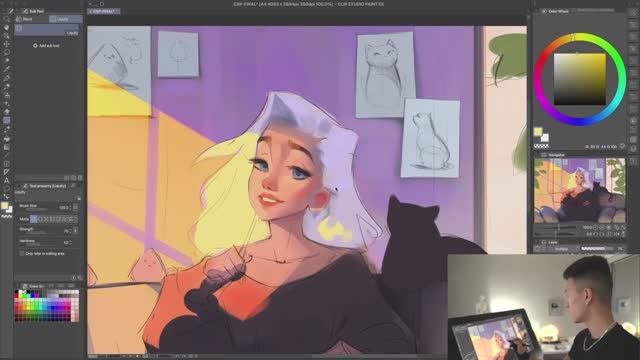Viewport: 640px width, 360px height.
Task: Open Brush Size dynamics settings button
Action: click(x=76, y=208)
